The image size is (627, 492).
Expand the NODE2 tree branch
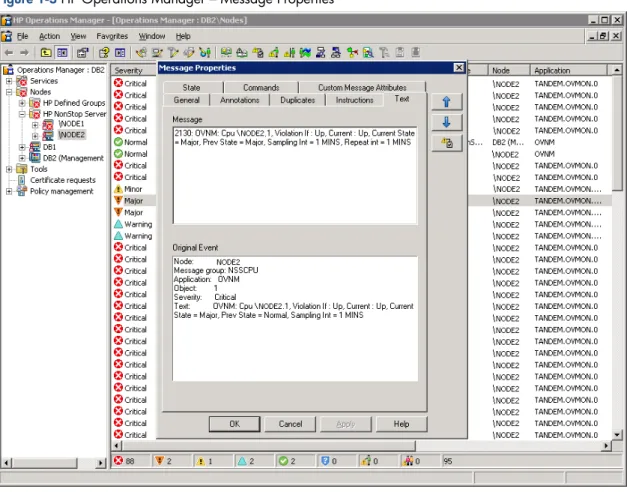35,136
